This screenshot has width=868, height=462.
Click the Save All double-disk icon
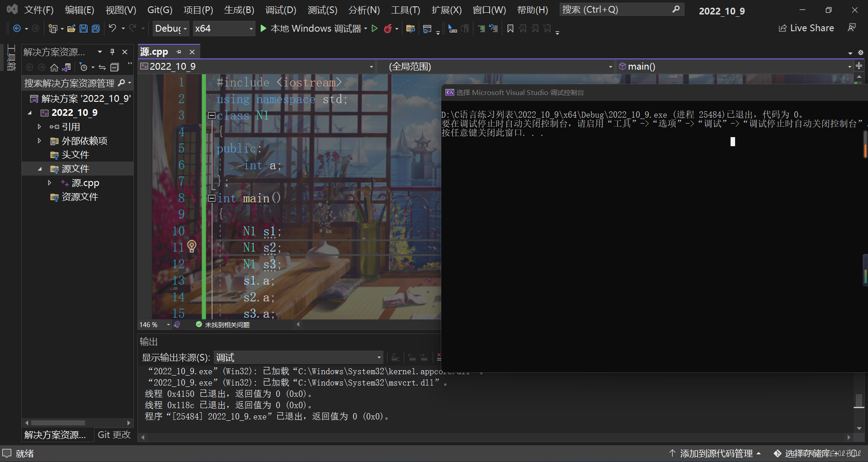(x=95, y=29)
